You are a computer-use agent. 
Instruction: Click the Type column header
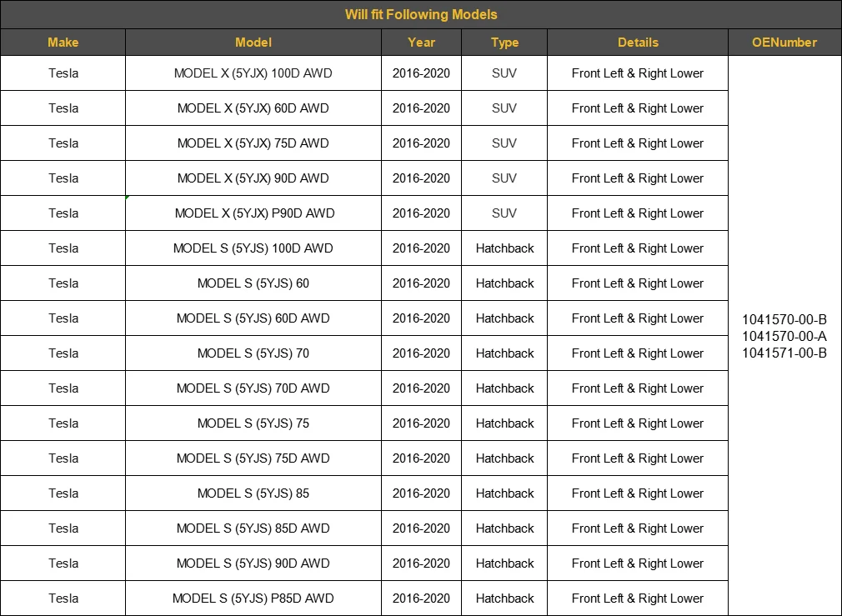coord(504,43)
